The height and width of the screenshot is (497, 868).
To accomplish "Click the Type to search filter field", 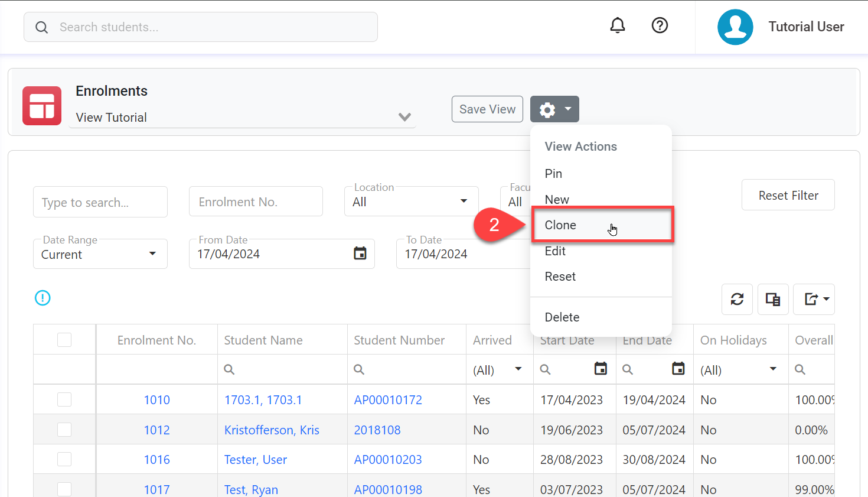I will [x=100, y=202].
